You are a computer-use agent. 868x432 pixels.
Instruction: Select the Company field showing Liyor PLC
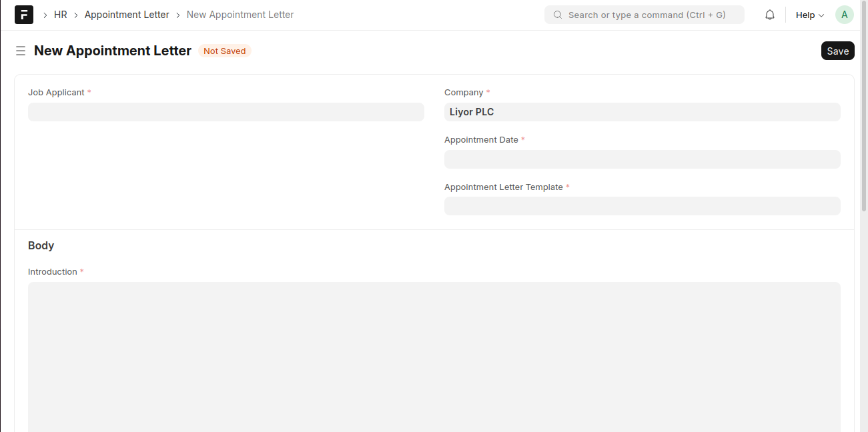click(x=642, y=112)
